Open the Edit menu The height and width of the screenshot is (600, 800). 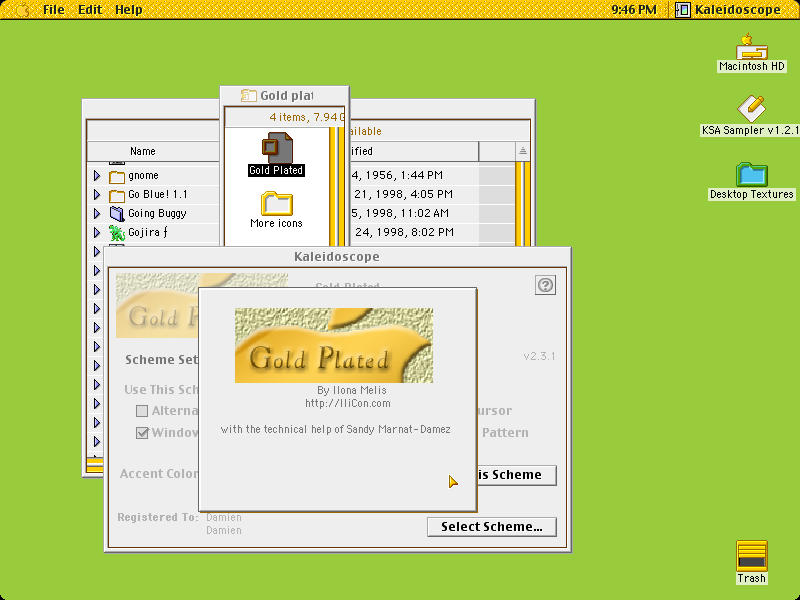[x=90, y=10]
